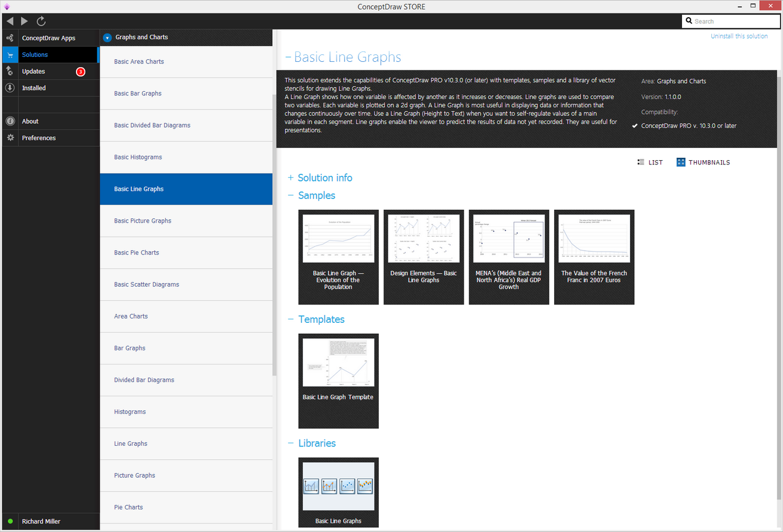Select Solutions in the sidebar
The image size is (783, 532).
tap(35, 55)
